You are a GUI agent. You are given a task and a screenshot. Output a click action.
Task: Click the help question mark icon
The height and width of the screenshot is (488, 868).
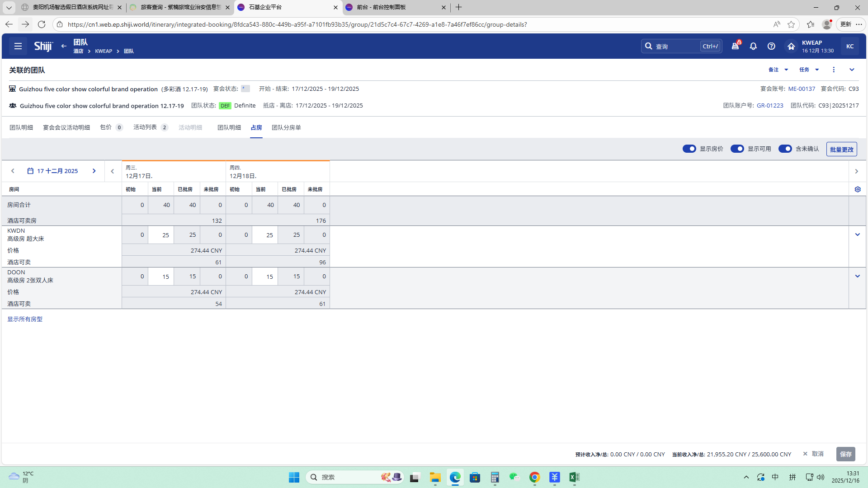pos(771,46)
